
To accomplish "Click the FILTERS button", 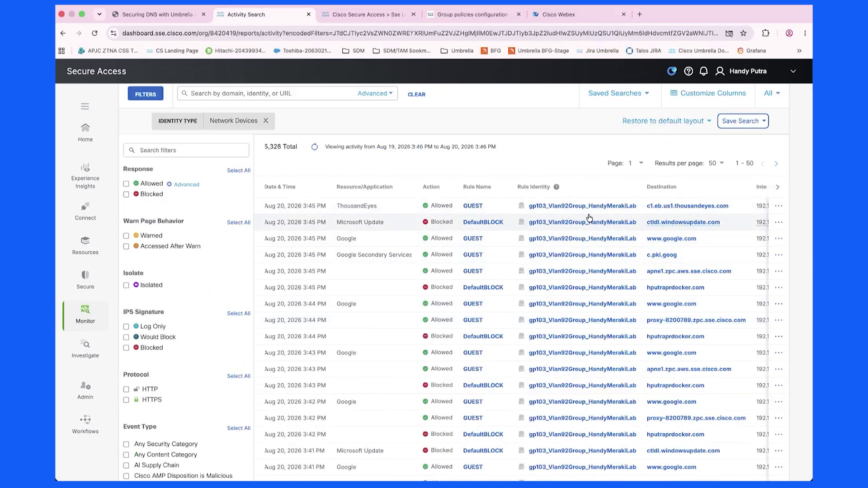I will pyautogui.click(x=145, y=94).
